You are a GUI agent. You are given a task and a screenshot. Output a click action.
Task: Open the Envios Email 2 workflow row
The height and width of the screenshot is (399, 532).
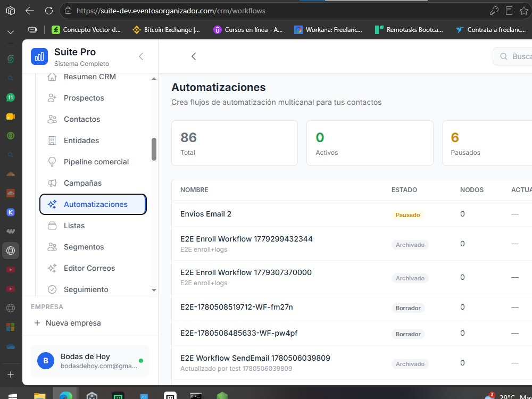pyautogui.click(x=352, y=214)
